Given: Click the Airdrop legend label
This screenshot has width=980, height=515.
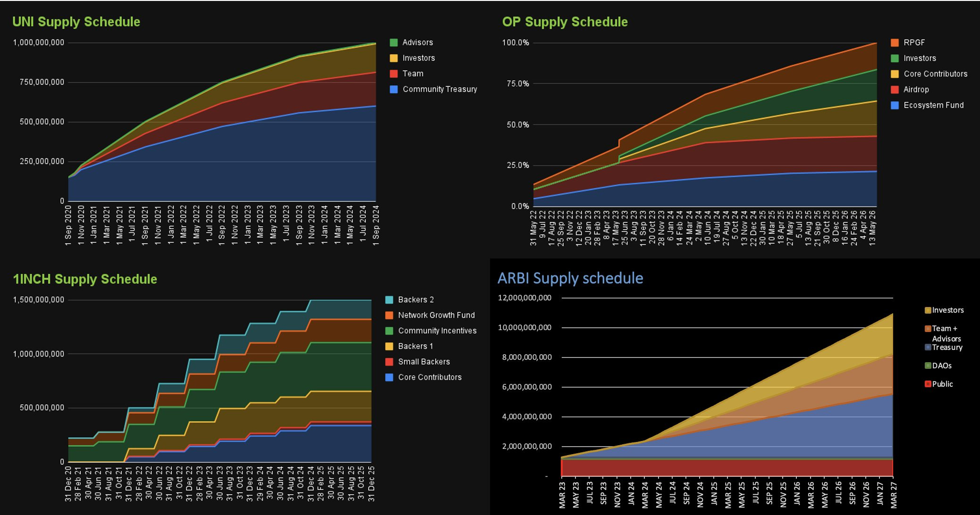Looking at the screenshot, I should click(x=916, y=90).
